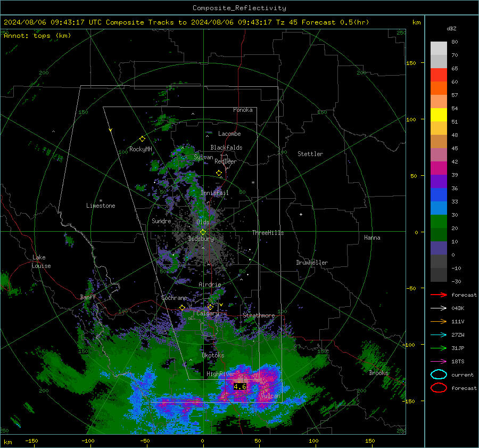Select the orange 111V arrow legend icon
The width and height of the screenshot is (479, 448).
pos(439,321)
